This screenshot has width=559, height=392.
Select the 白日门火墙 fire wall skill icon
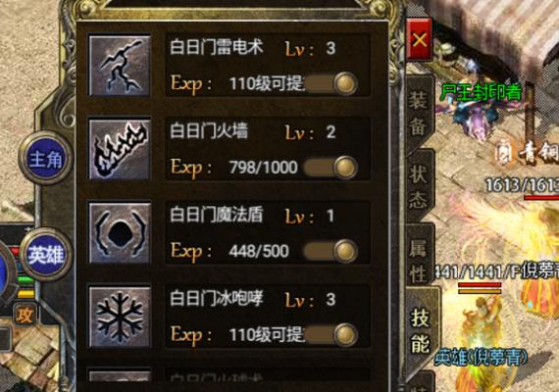(120, 149)
